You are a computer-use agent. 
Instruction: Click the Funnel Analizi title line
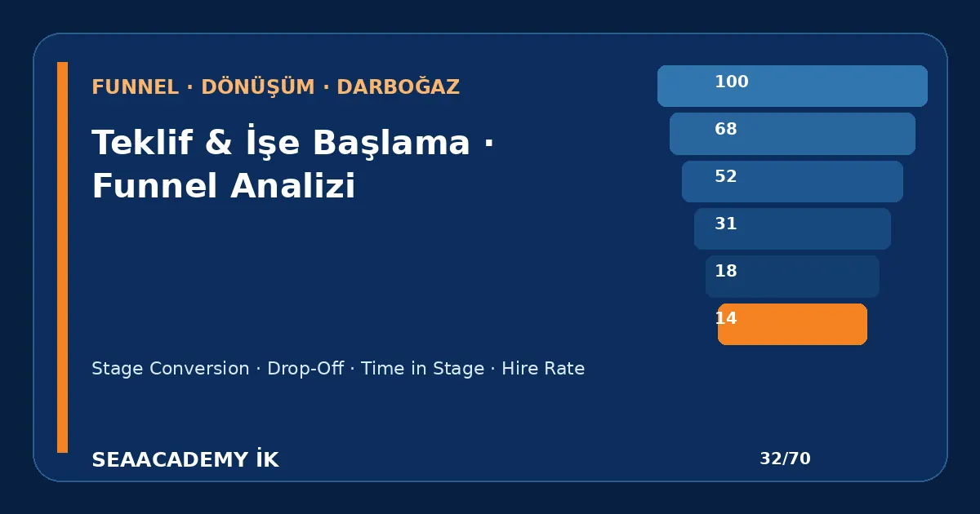pos(224,186)
